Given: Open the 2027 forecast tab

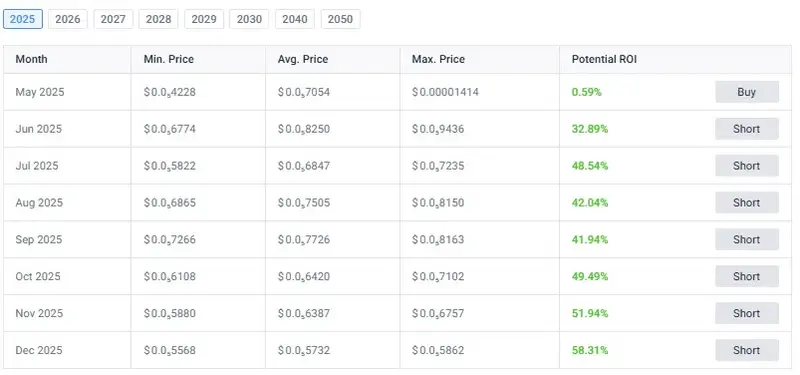Looking at the screenshot, I should coord(113,19).
